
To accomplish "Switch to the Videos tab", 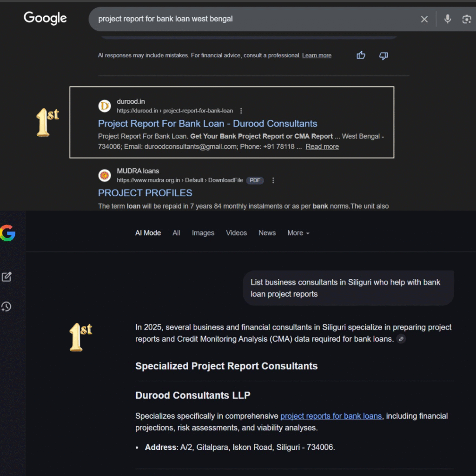I will (236, 233).
